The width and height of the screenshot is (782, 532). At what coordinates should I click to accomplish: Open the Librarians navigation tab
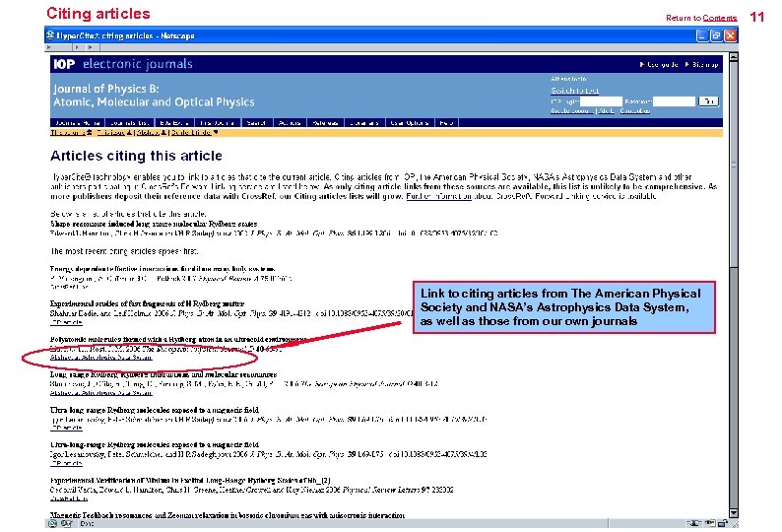(x=364, y=123)
